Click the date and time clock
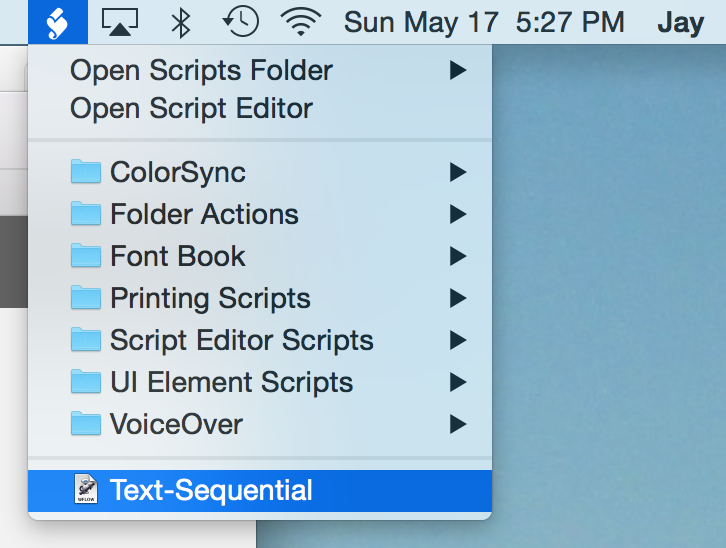 (484, 22)
